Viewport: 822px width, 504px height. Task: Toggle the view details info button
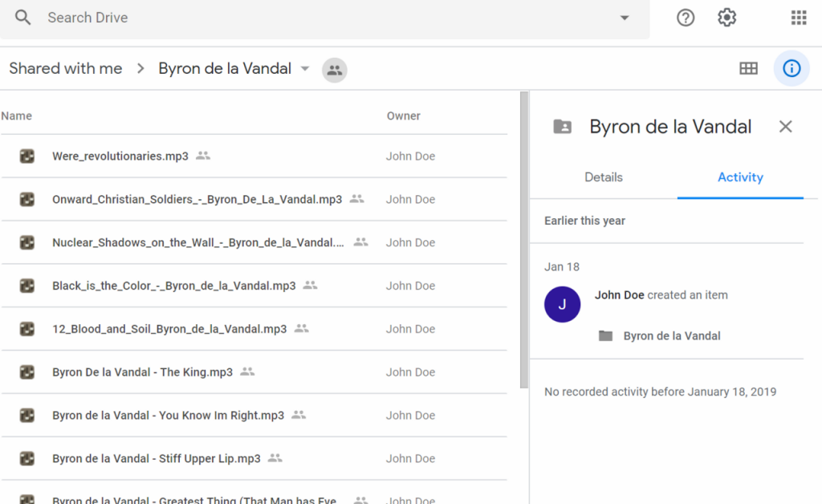pos(791,69)
